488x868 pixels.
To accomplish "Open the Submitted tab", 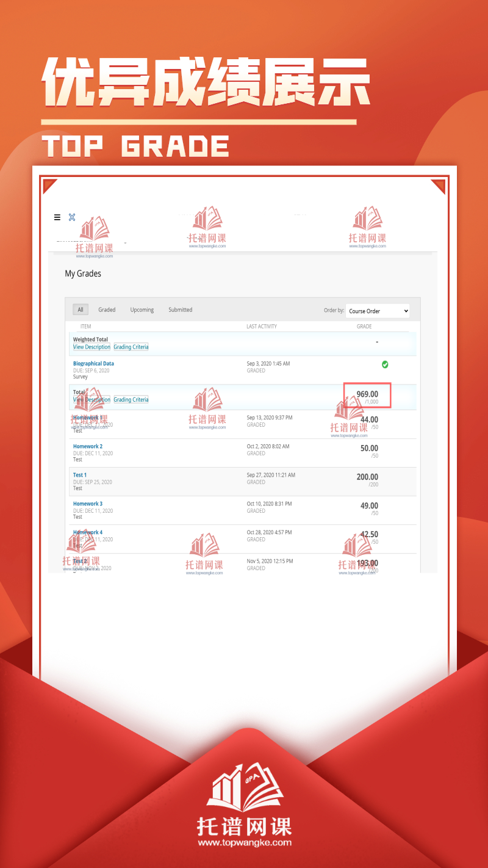I will coord(181,309).
